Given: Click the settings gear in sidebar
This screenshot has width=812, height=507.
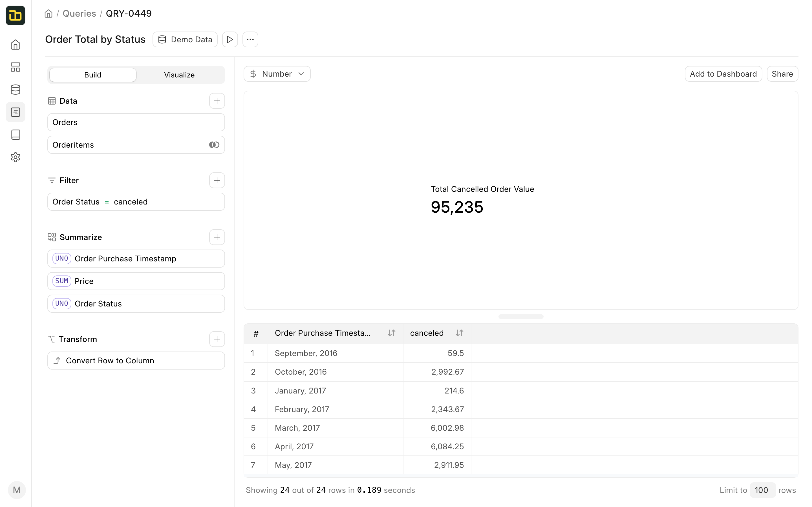Looking at the screenshot, I should click(16, 157).
